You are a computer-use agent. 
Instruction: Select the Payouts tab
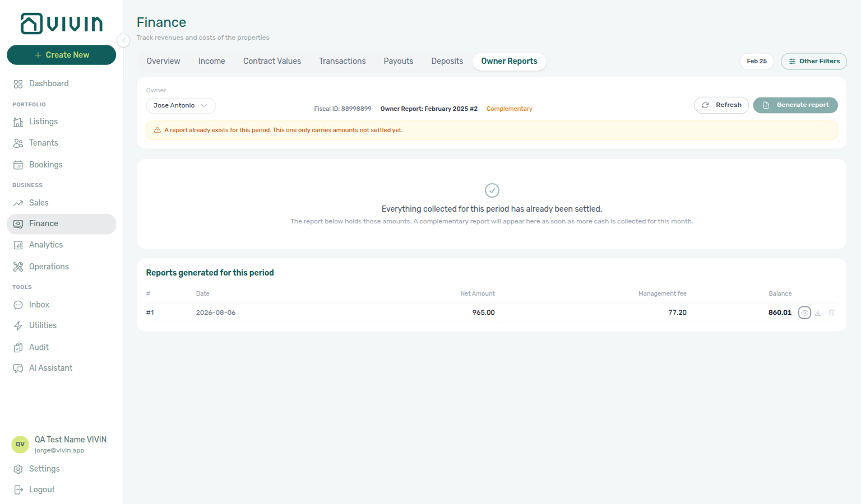(x=398, y=61)
